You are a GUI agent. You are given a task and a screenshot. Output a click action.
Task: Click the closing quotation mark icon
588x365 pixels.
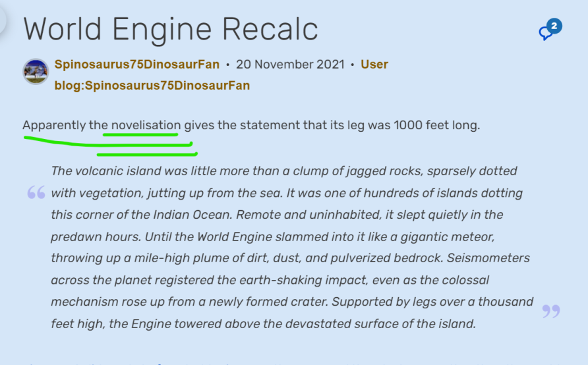[550, 311]
